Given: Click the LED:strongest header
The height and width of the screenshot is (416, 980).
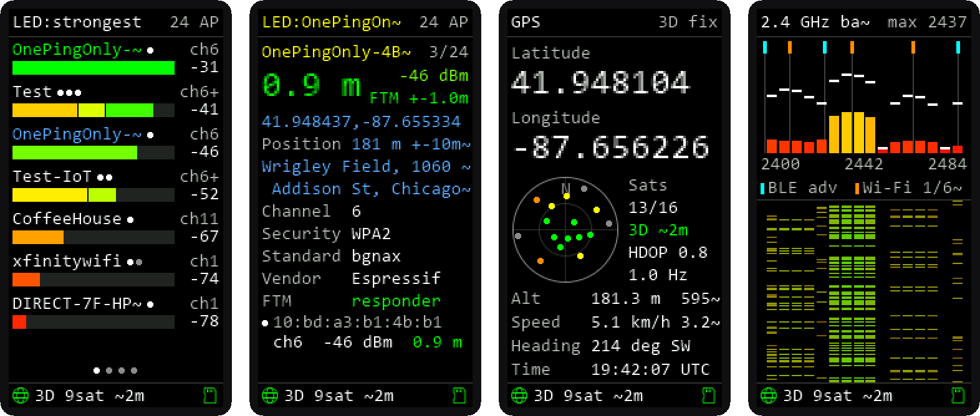Looking at the screenshot, I should point(77,22).
